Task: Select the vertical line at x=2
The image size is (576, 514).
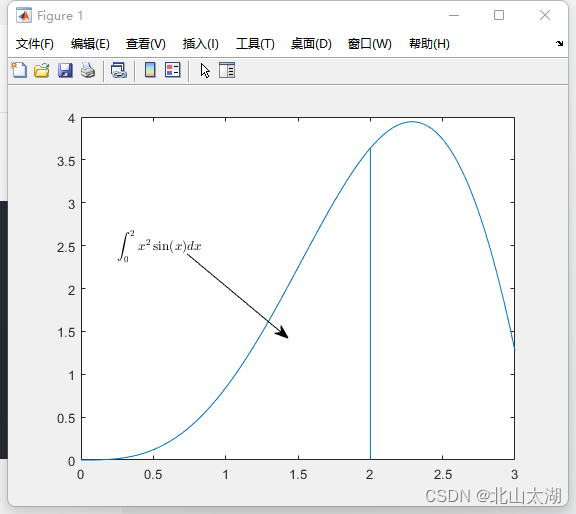Action: (370, 303)
